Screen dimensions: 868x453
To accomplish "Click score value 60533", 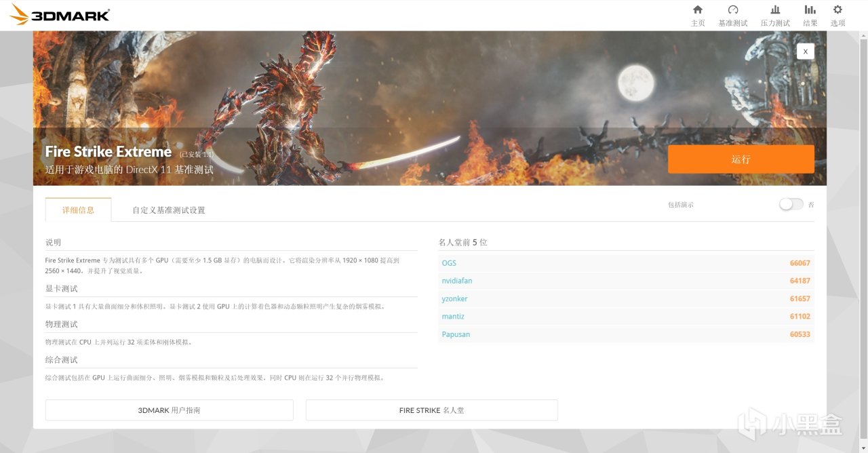I will pyautogui.click(x=800, y=334).
